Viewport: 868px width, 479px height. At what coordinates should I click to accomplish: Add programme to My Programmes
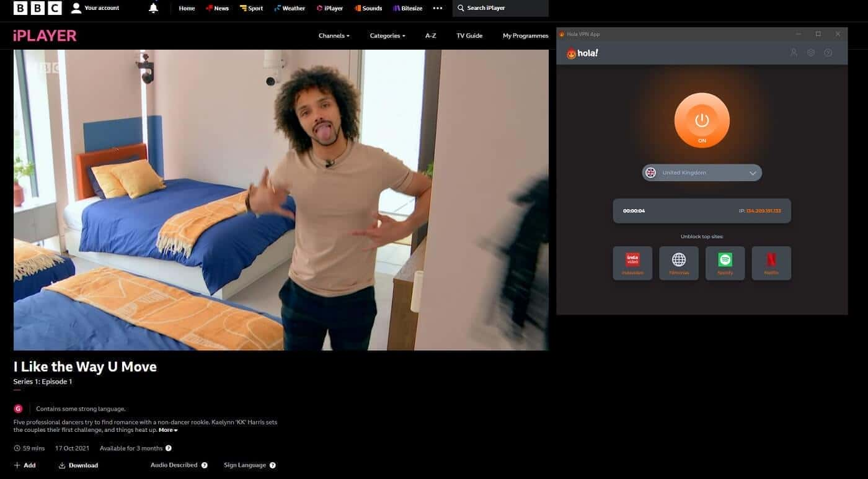[x=25, y=465]
